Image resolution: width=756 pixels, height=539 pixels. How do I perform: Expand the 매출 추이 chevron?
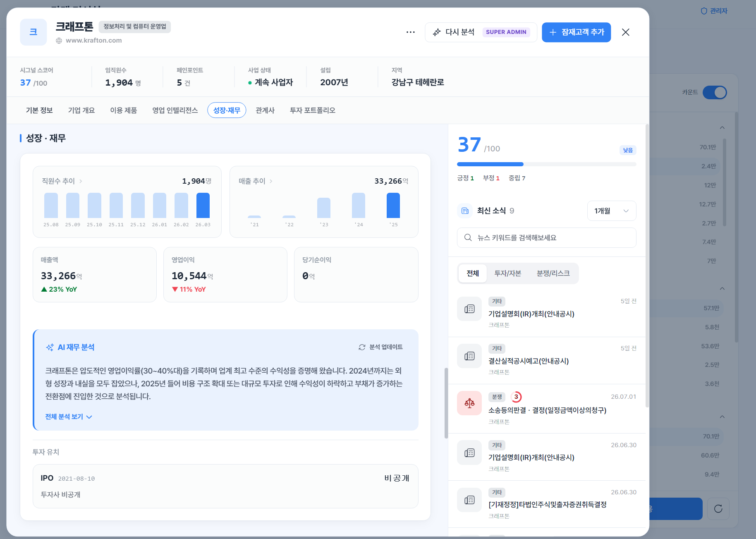271,181
